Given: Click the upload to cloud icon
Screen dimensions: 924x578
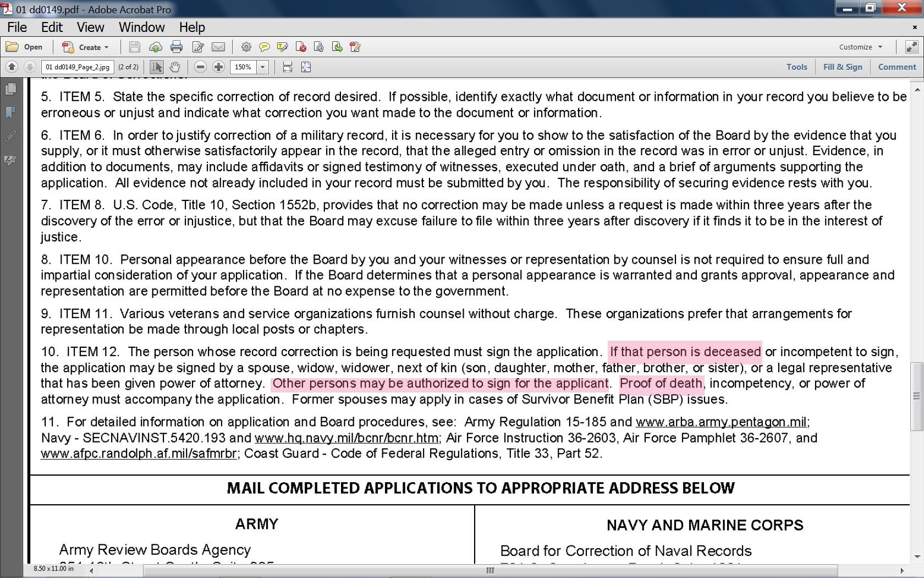Looking at the screenshot, I should pyautogui.click(x=156, y=47).
